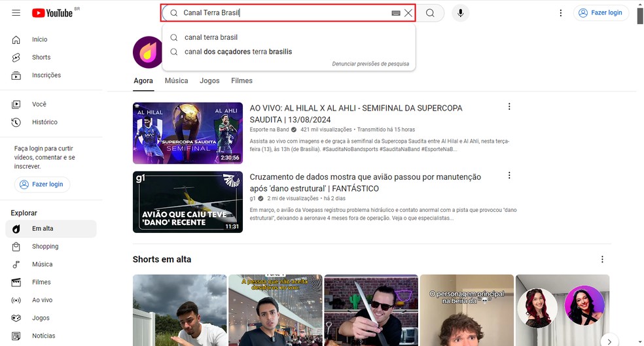
Task: Open the Short 'O personagem principal na beira da'
Action: (x=467, y=310)
